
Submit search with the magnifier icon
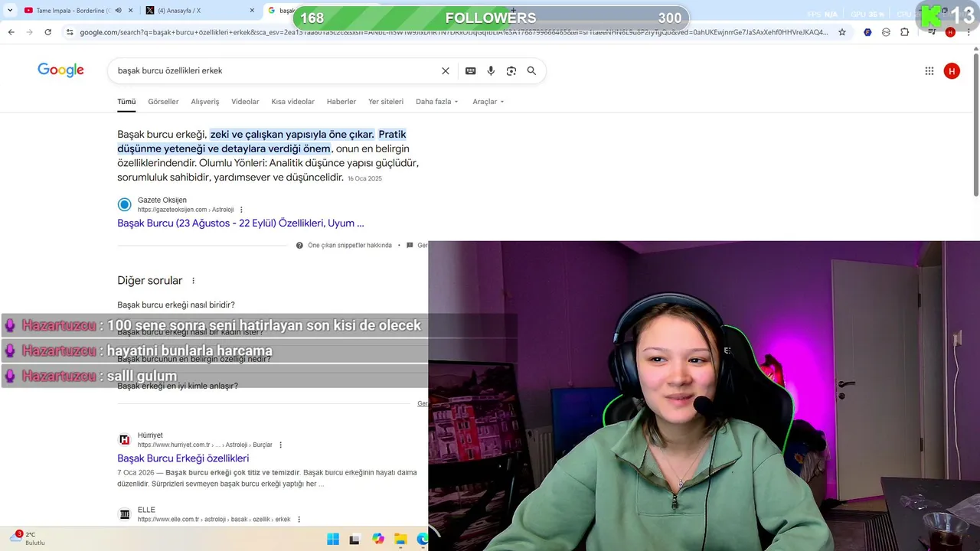pos(531,70)
